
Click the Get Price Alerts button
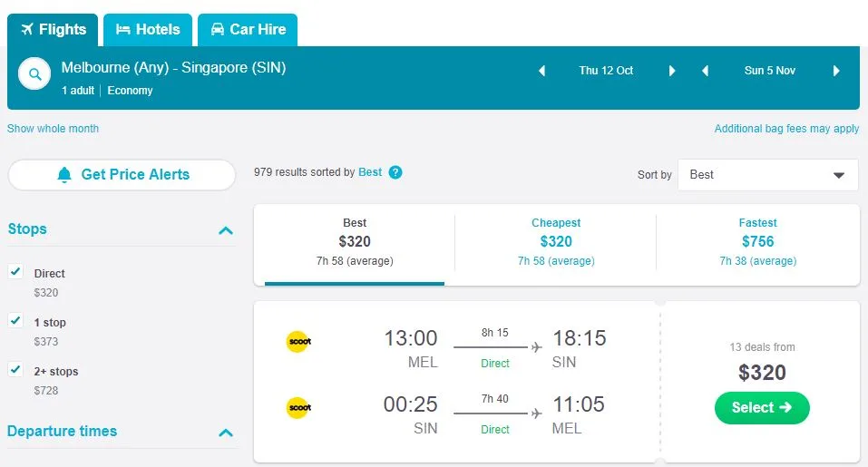[x=122, y=175]
